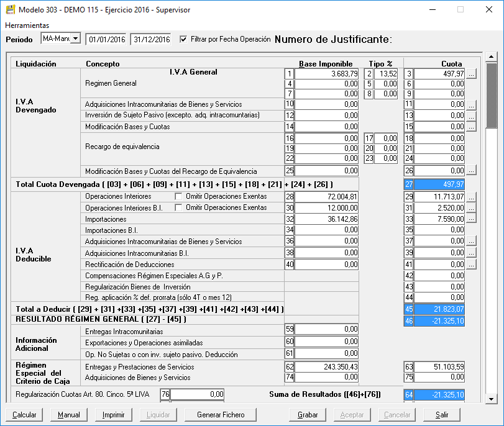Select box 2 Tipo % field with 13,52

[386, 74]
